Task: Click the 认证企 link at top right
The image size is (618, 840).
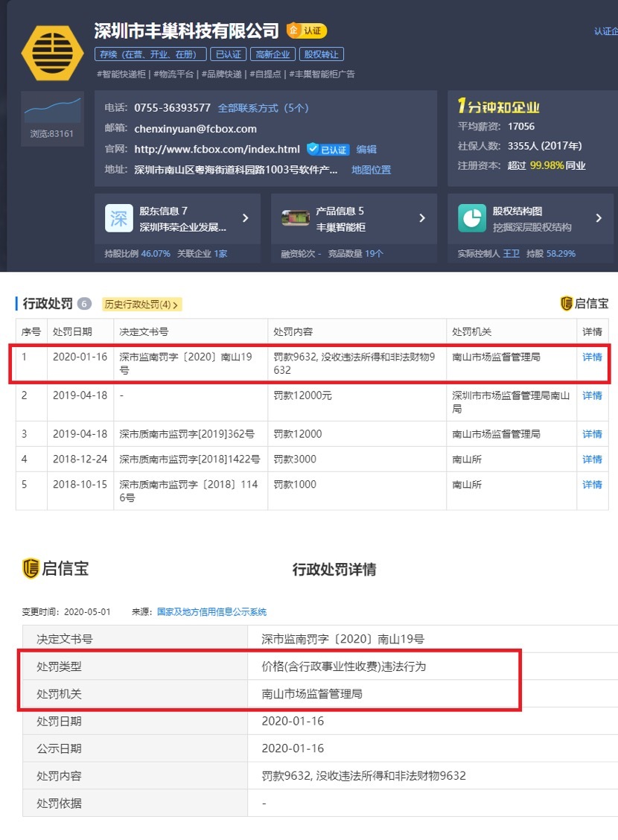Action: [x=605, y=31]
